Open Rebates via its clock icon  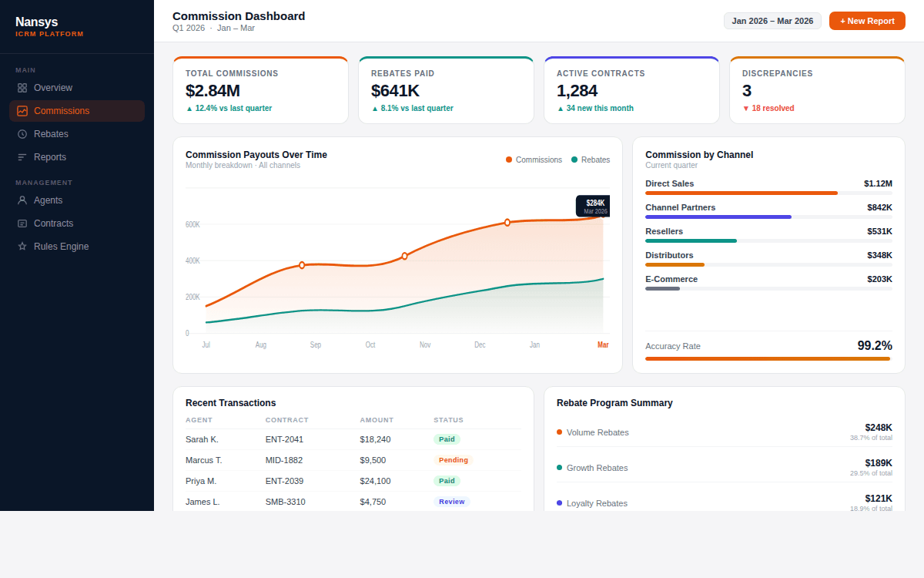pyautogui.click(x=23, y=133)
